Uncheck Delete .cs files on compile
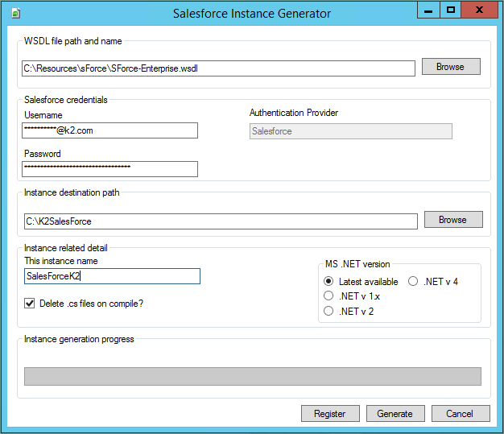The height and width of the screenshot is (434, 504). pyautogui.click(x=30, y=304)
